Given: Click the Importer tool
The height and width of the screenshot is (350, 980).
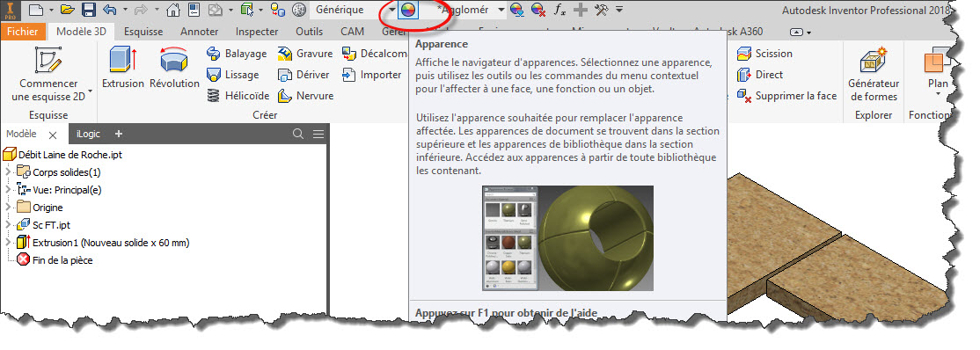Looking at the screenshot, I should tap(372, 75).
